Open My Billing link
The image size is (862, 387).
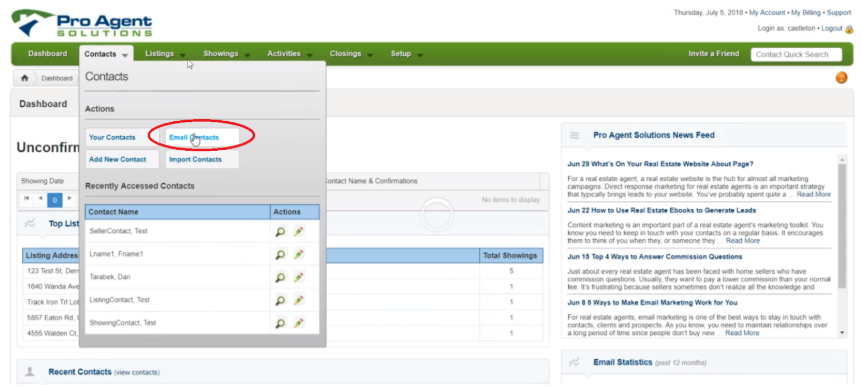click(805, 13)
